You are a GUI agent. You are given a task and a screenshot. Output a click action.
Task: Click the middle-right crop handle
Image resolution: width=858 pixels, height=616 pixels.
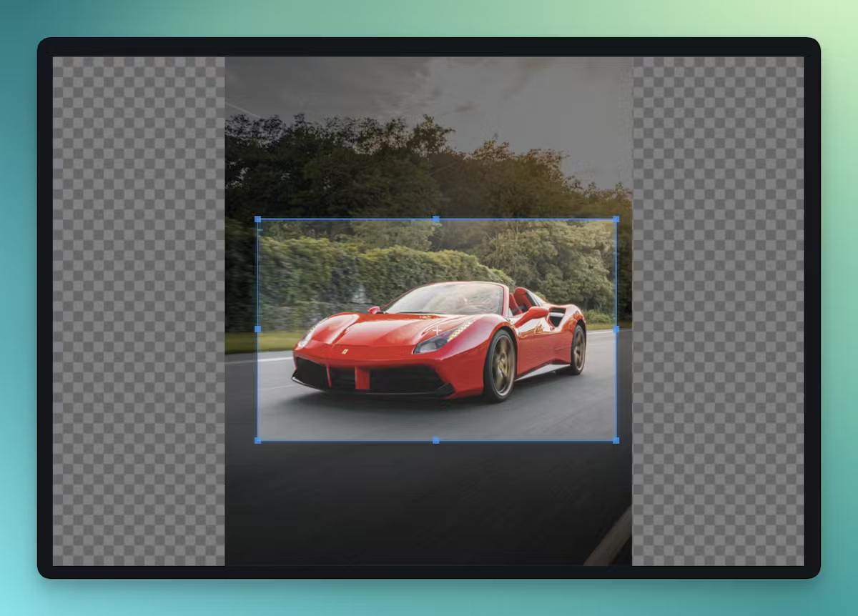pyautogui.click(x=616, y=329)
